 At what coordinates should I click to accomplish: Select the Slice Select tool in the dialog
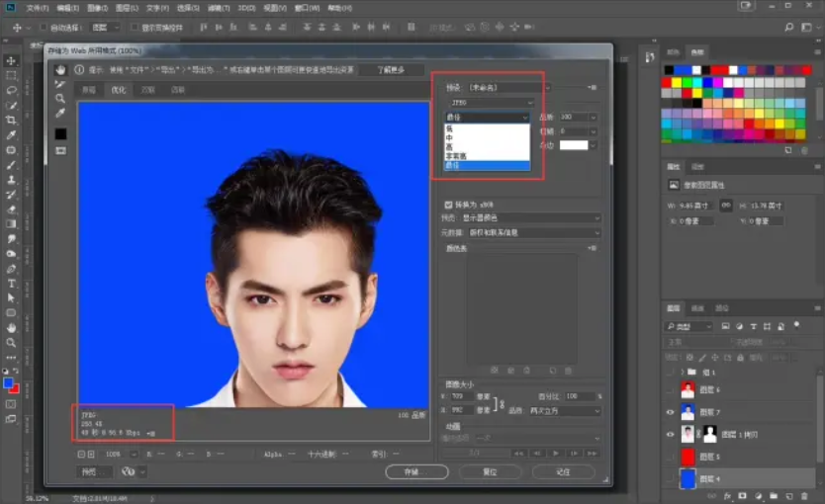coord(60,84)
